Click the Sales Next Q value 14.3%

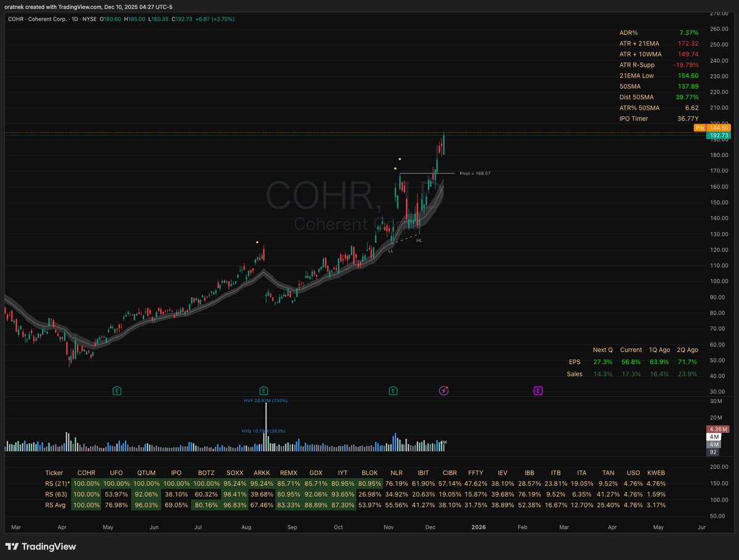coord(603,374)
